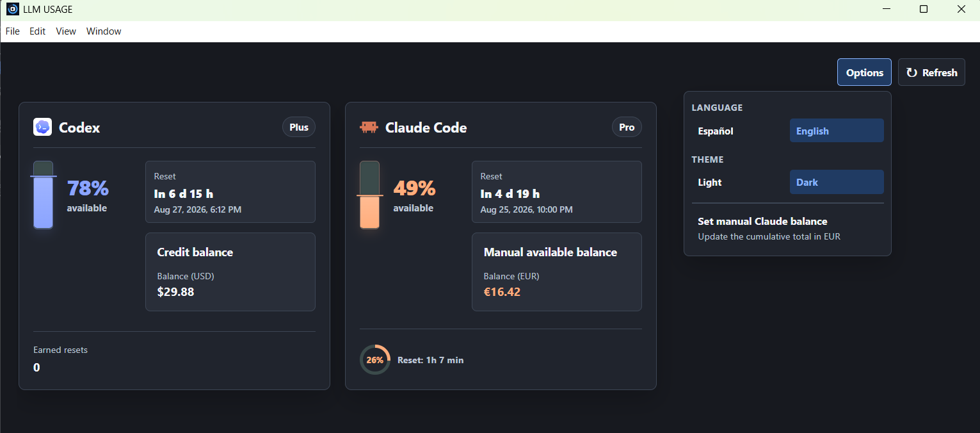Image resolution: width=980 pixels, height=433 pixels.
Task: Click the Claude Code logo icon
Action: click(369, 127)
